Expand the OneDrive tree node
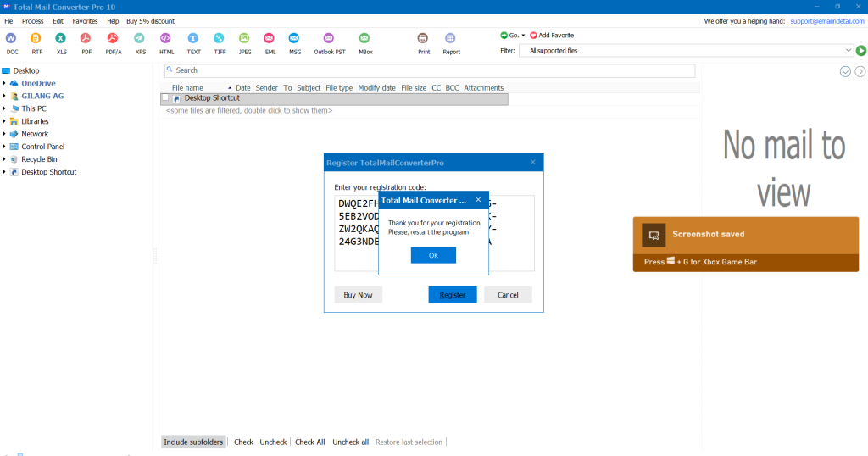The height and width of the screenshot is (456, 868). pyautogui.click(x=4, y=83)
